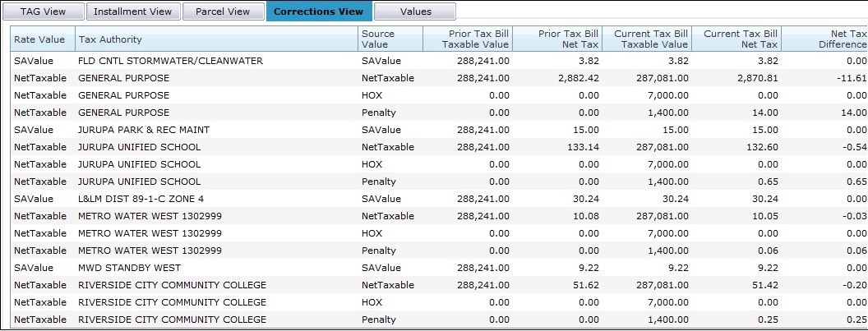Sort by Rate Value column header

(x=43, y=39)
